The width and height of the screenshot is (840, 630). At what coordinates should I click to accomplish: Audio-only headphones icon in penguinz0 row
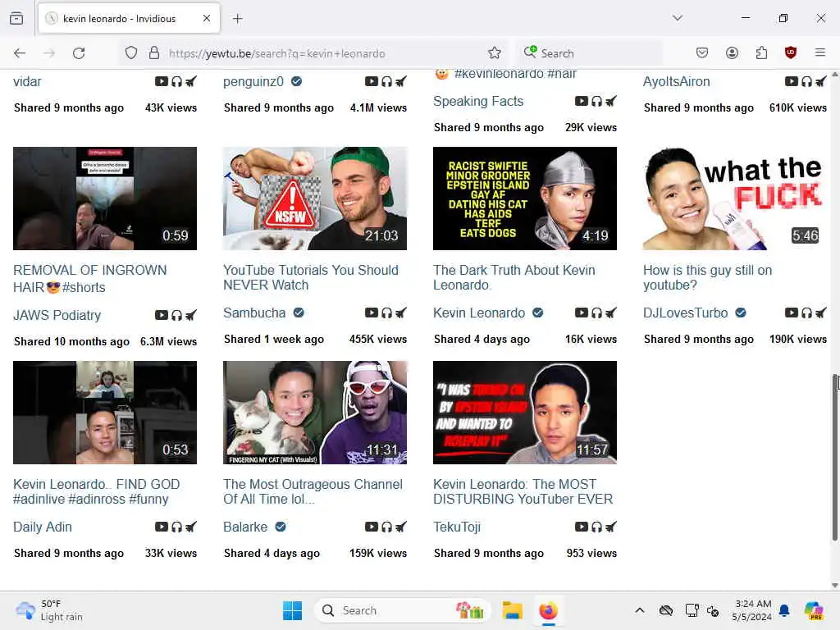(x=387, y=81)
